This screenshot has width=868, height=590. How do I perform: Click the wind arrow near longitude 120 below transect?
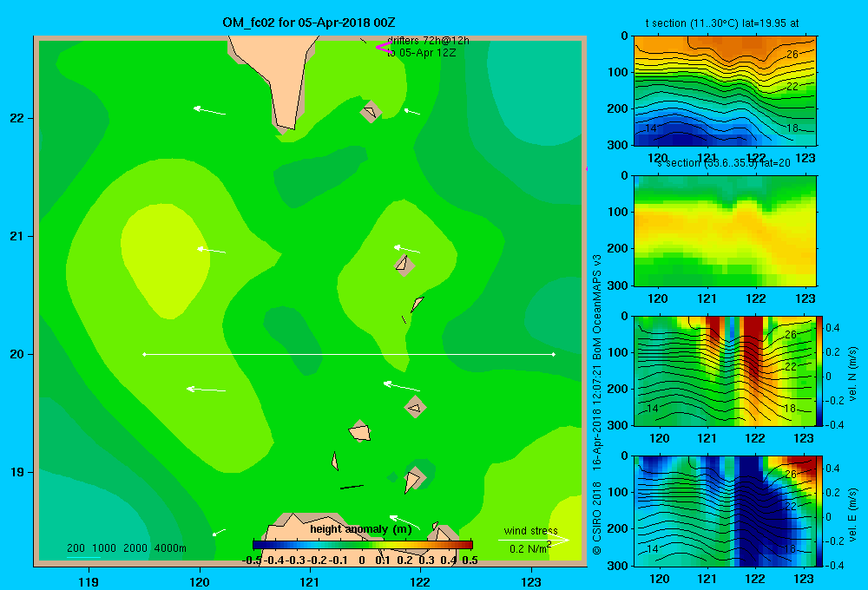click(x=206, y=390)
